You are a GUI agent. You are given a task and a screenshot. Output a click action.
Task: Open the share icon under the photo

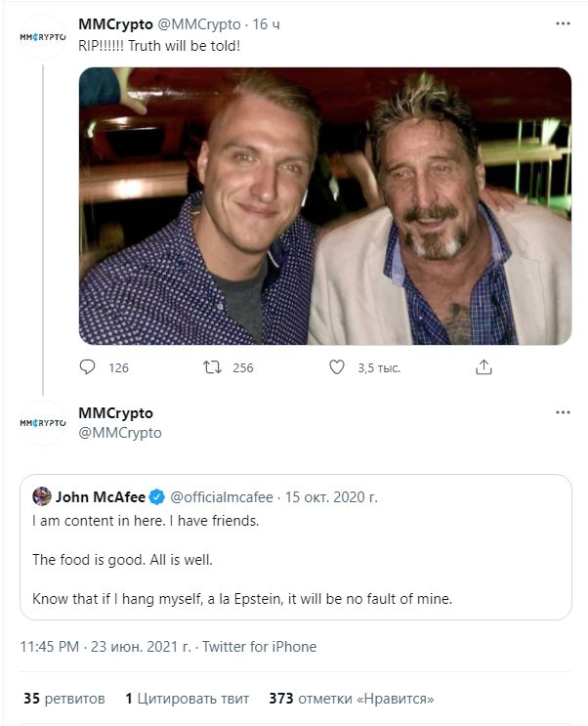[483, 367]
